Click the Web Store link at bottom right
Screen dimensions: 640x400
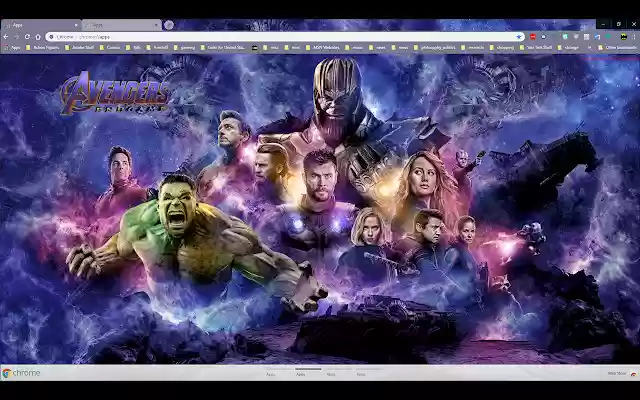[622, 373]
